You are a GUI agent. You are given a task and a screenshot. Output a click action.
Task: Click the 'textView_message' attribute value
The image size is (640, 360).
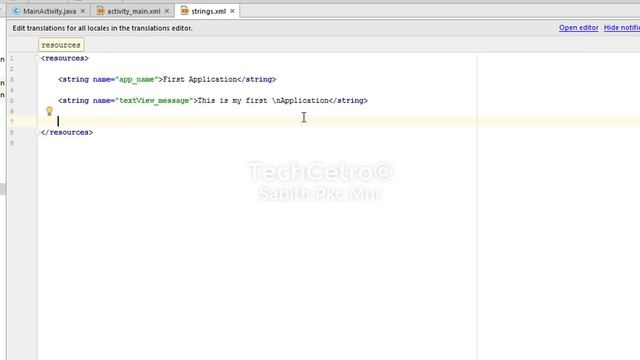153,101
